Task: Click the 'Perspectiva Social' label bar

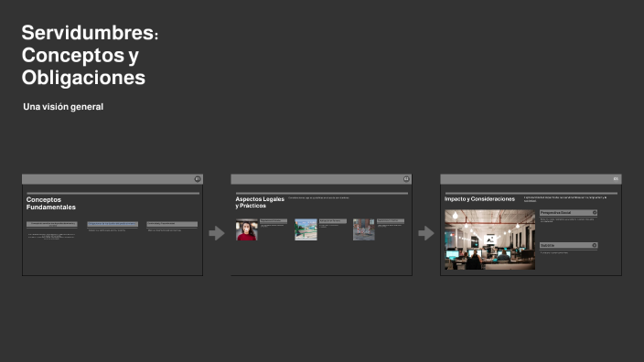Action: pyautogui.click(x=568, y=213)
